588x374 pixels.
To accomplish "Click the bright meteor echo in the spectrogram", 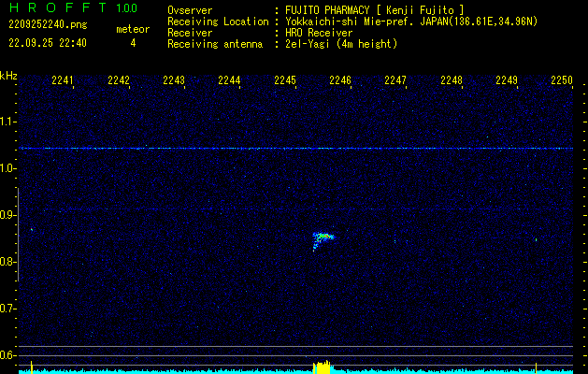I will (323, 238).
